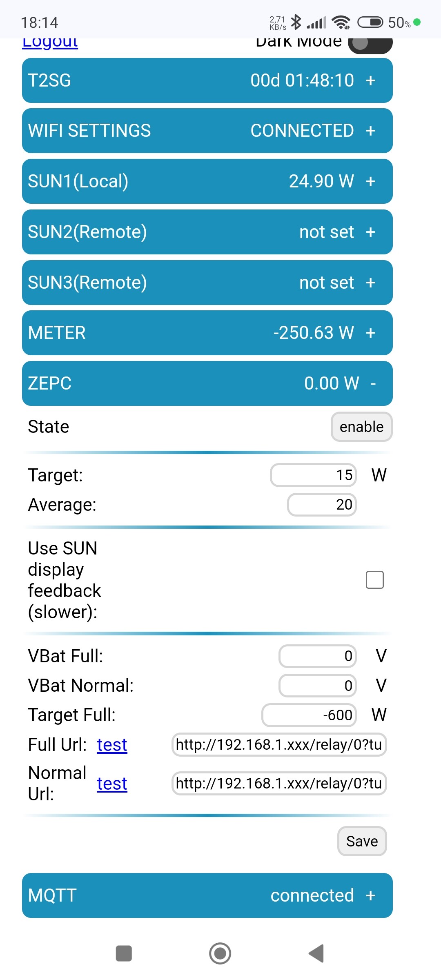Expand the METER section
This screenshot has width=441, height=980.
[207, 333]
